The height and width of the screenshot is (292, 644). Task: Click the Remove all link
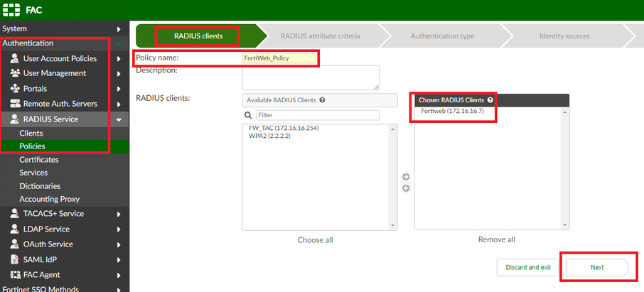click(497, 239)
